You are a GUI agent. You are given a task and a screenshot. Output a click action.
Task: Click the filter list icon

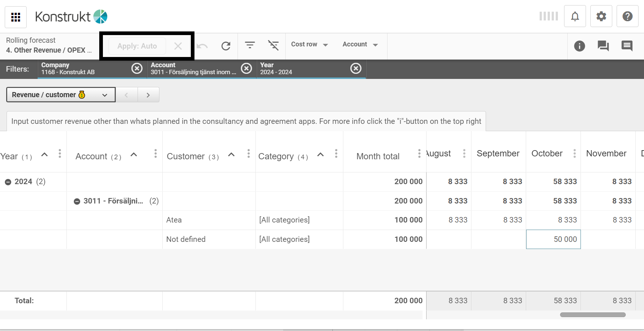pyautogui.click(x=250, y=45)
